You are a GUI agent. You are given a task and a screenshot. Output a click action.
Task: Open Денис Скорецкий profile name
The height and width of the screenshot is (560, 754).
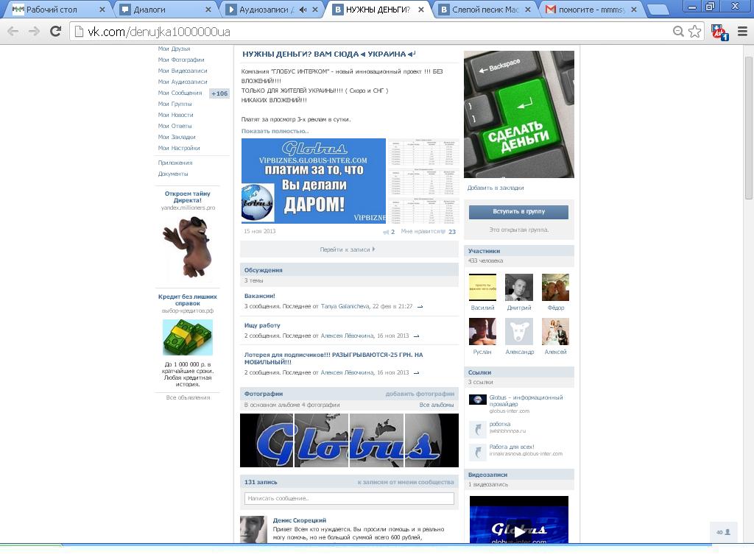point(300,520)
